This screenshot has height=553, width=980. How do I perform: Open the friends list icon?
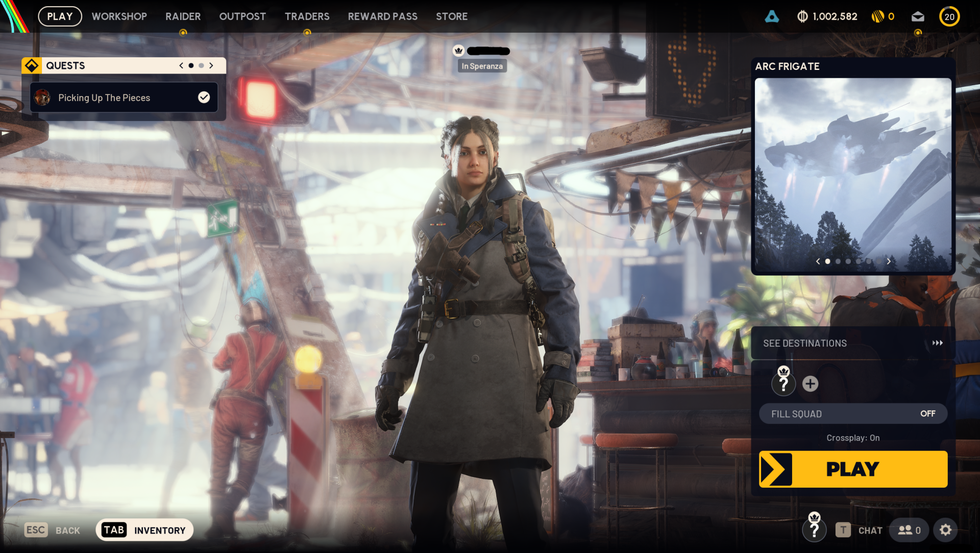(x=909, y=530)
